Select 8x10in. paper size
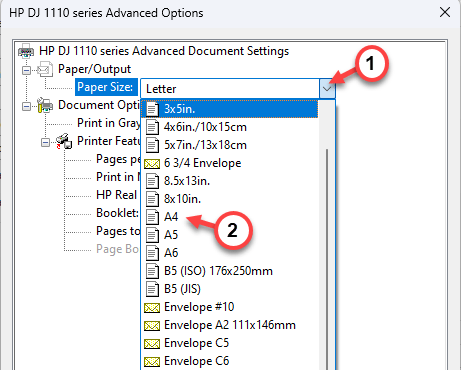The width and height of the screenshot is (461, 370). coord(230,199)
